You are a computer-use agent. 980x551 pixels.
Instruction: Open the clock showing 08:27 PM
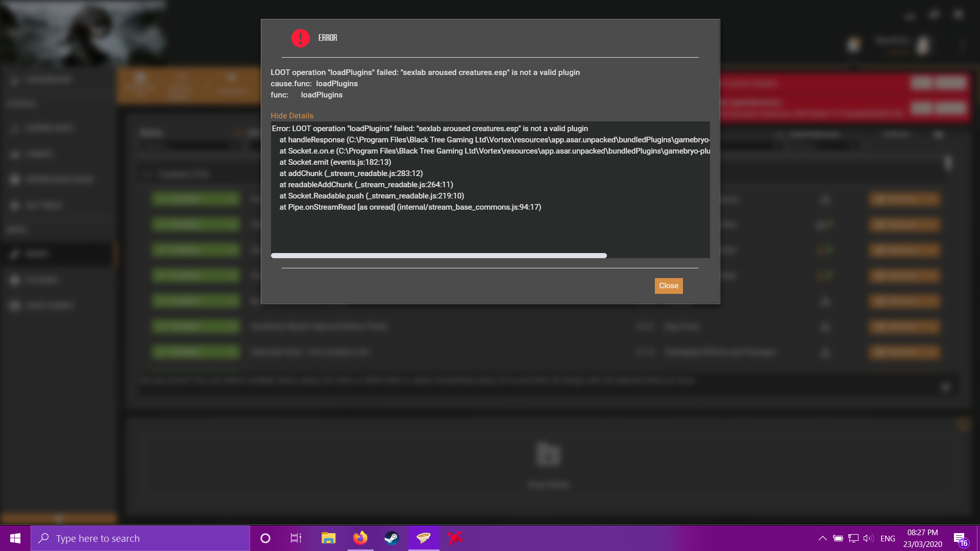pyautogui.click(x=923, y=538)
